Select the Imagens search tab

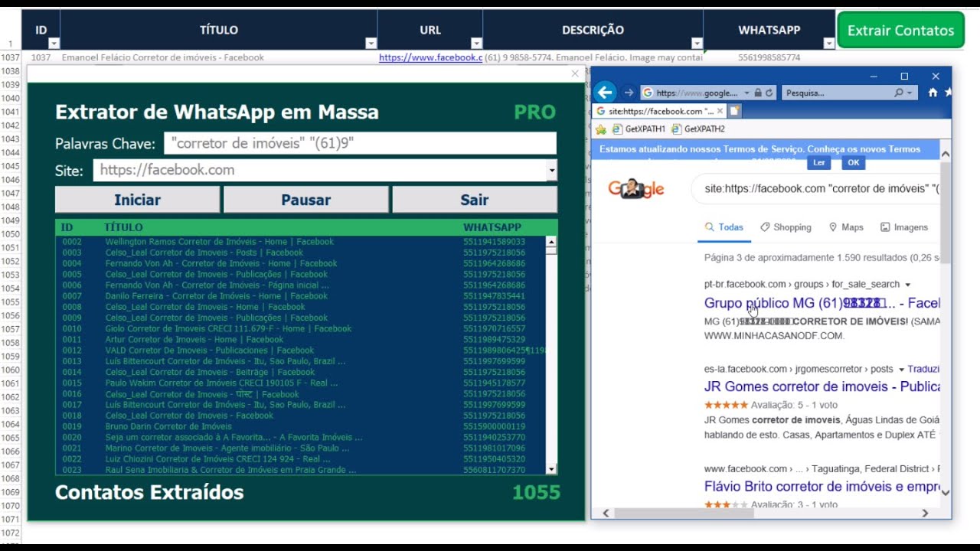coord(904,227)
